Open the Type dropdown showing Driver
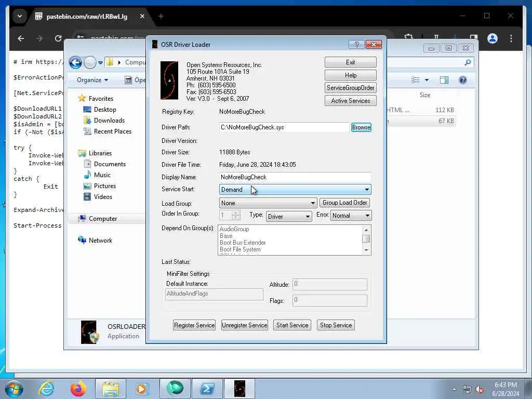 (x=288, y=216)
